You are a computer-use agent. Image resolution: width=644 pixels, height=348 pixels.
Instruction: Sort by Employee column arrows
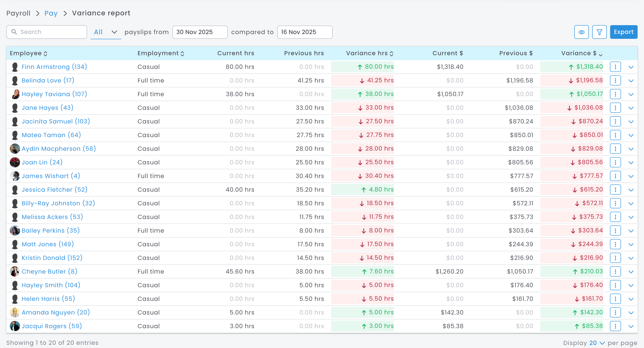(46, 54)
